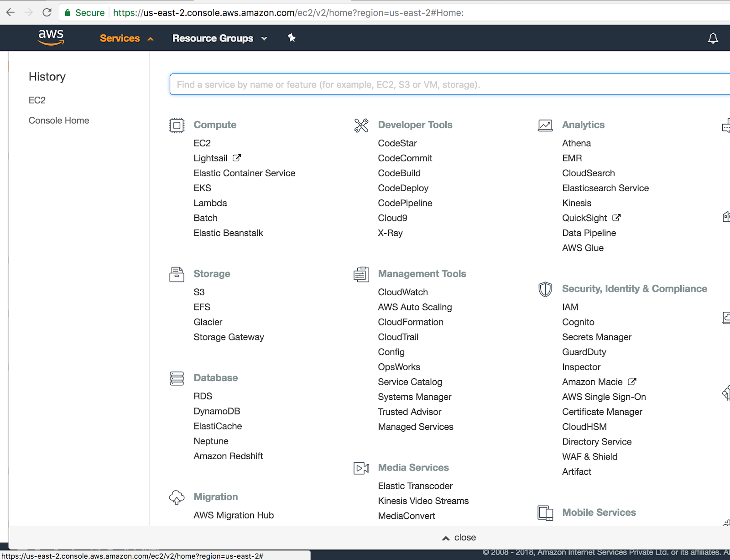Focus the service search field

[x=450, y=84]
